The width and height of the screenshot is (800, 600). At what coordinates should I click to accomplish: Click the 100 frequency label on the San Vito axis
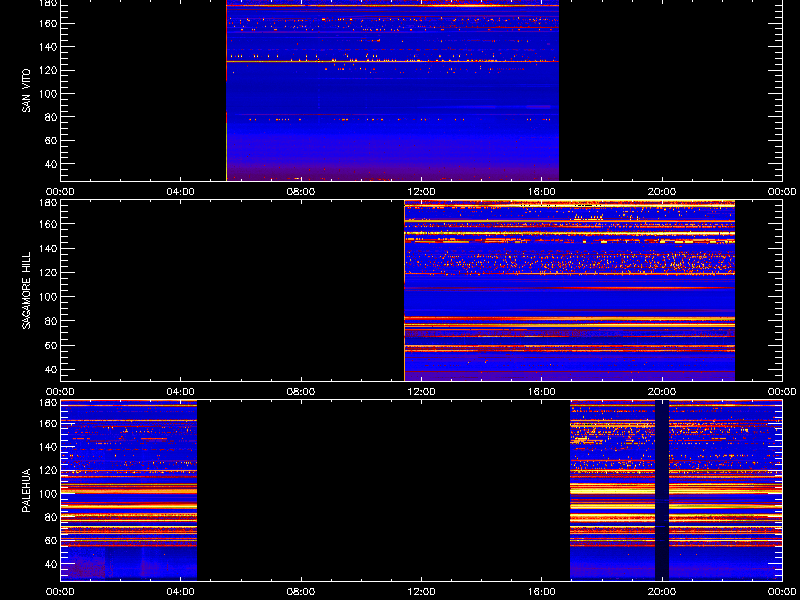tap(47, 94)
